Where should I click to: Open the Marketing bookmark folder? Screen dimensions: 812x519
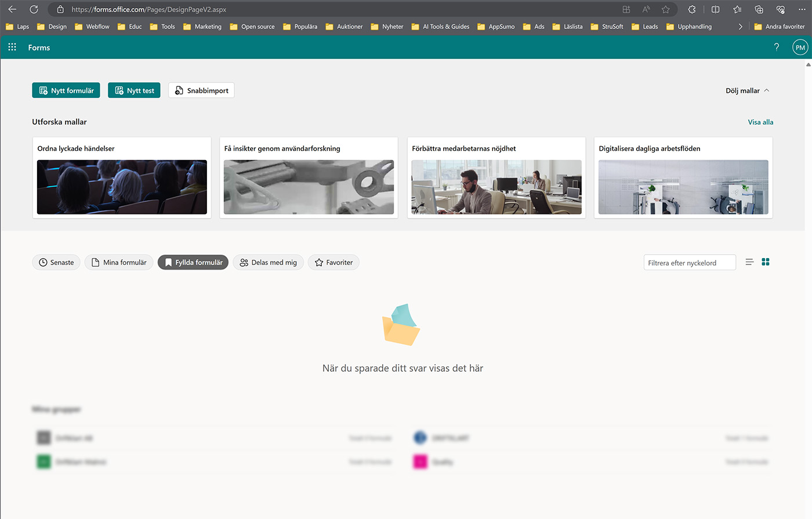202,27
